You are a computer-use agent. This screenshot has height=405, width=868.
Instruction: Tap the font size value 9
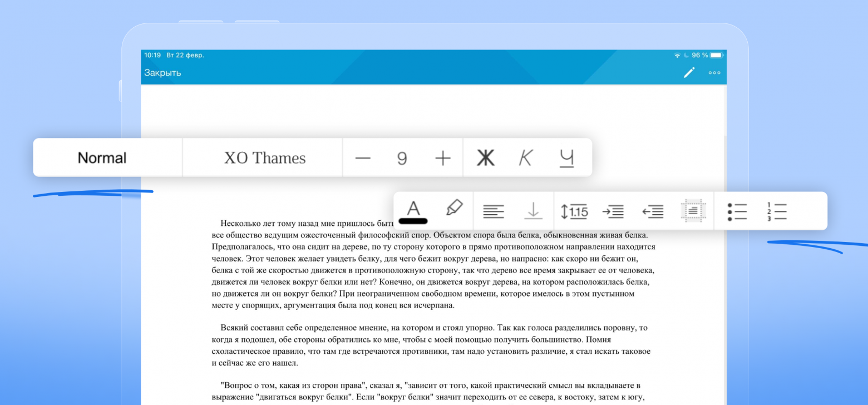point(402,159)
